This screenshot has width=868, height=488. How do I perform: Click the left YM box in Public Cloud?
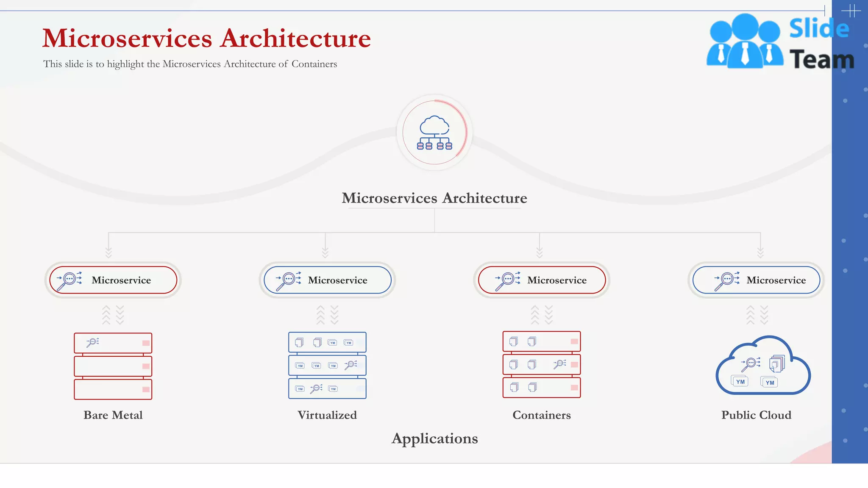pos(740,381)
